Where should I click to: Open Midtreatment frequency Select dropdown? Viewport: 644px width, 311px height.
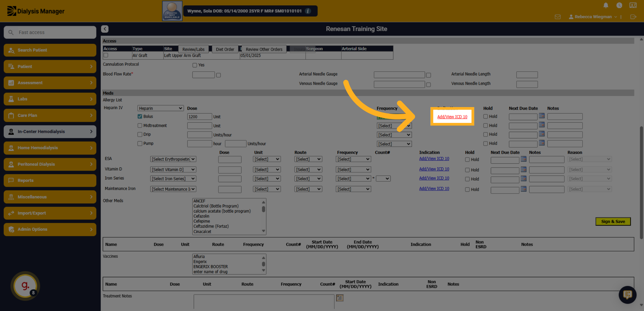point(394,126)
